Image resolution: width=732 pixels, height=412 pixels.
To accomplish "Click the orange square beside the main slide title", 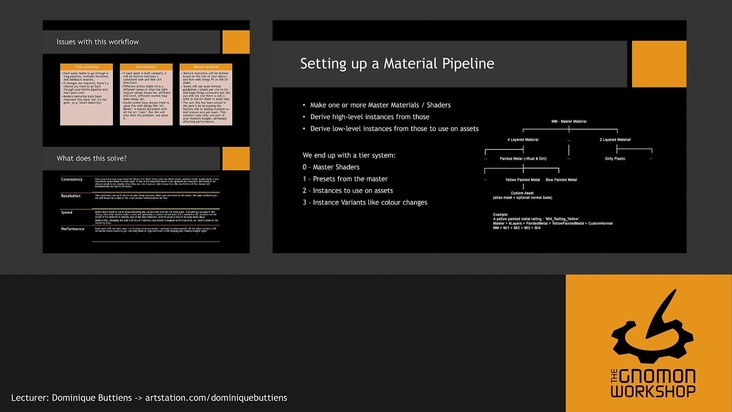I will [659, 64].
